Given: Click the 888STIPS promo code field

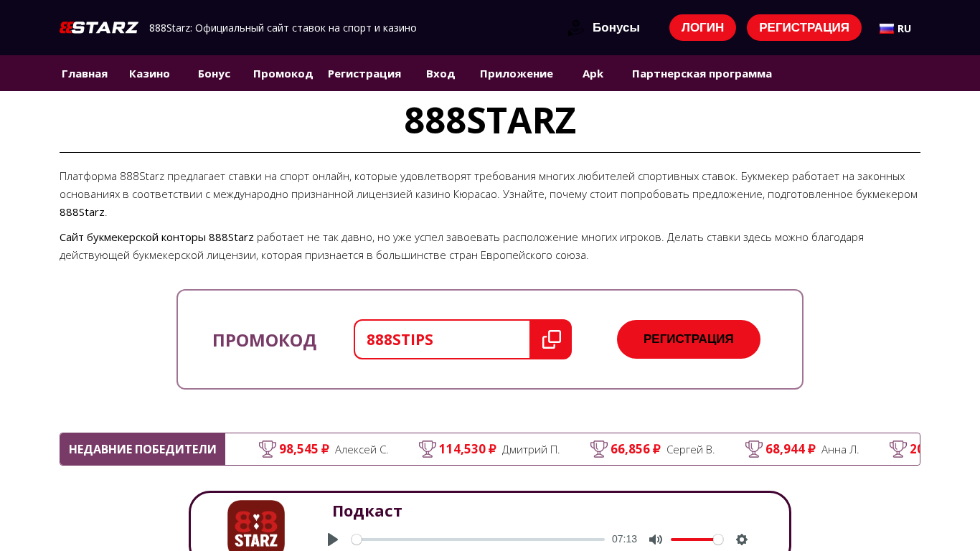Looking at the screenshot, I should tap(442, 339).
